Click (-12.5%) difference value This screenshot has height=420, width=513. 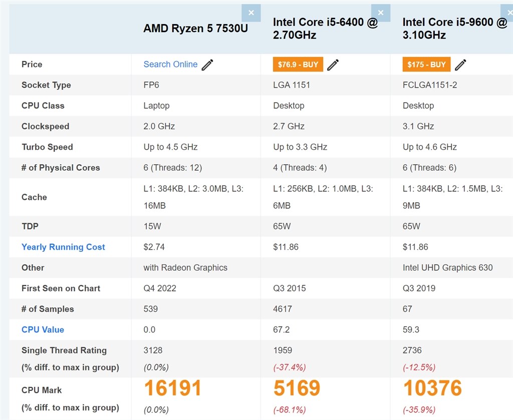(x=419, y=367)
